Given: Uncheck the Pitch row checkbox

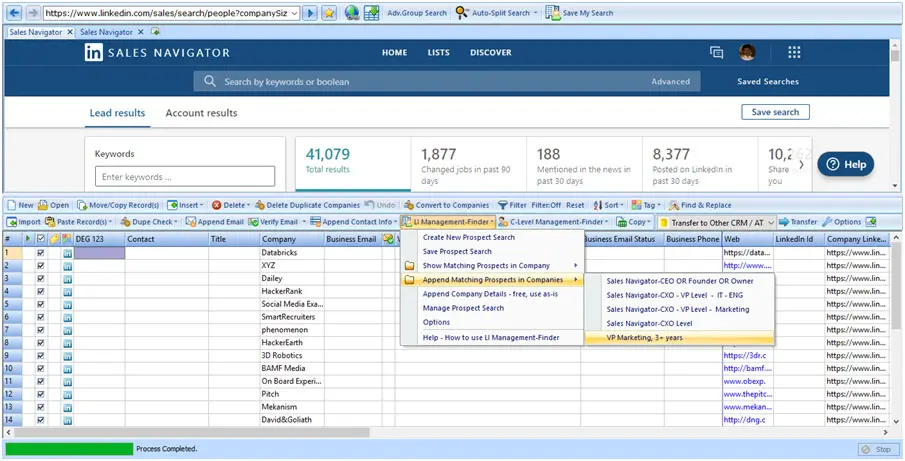Looking at the screenshot, I should click(x=40, y=394).
